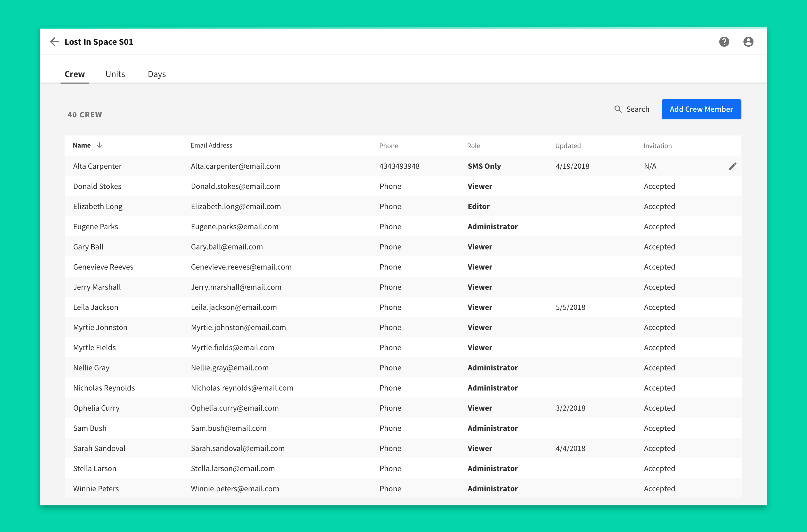Sort by the Updated column header
This screenshot has height=532, width=807.
coord(568,146)
